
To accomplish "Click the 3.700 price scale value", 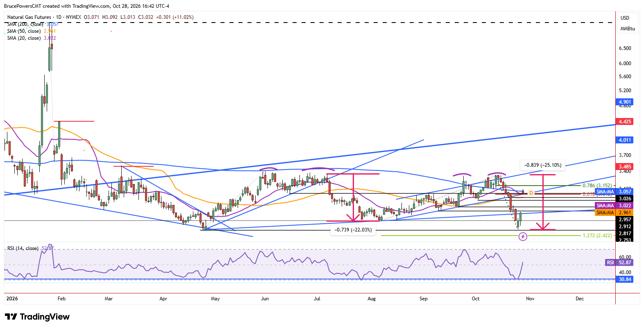I will [x=625, y=155].
